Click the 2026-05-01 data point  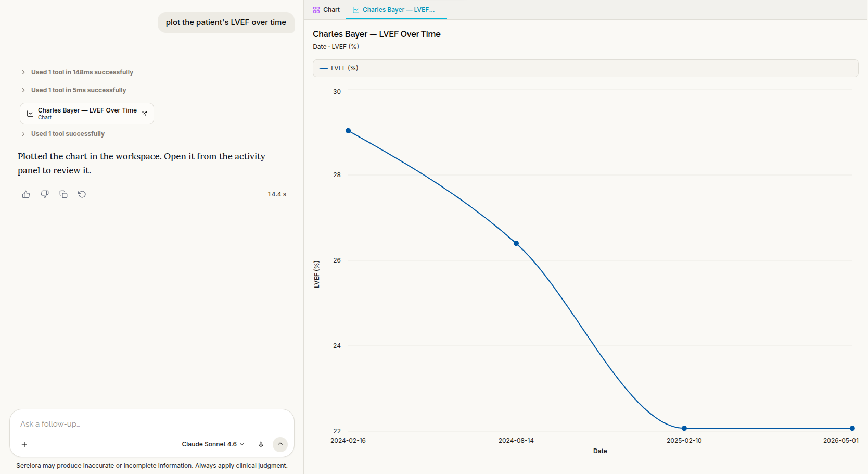[852, 428]
